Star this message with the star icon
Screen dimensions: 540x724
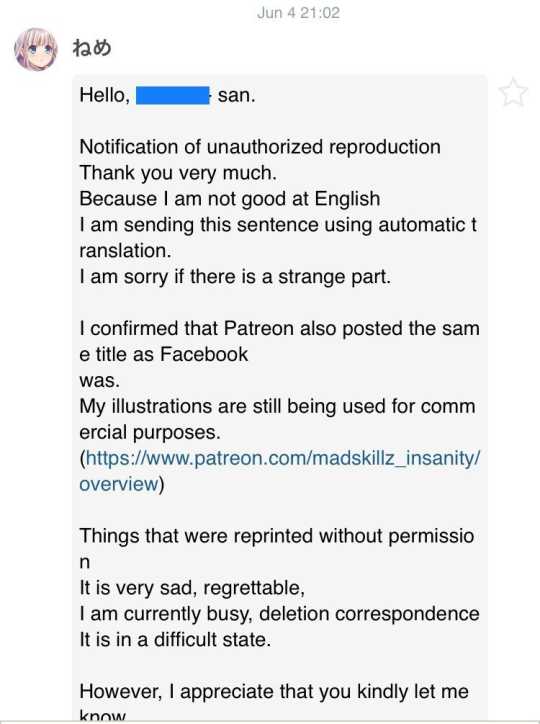pyautogui.click(x=513, y=93)
